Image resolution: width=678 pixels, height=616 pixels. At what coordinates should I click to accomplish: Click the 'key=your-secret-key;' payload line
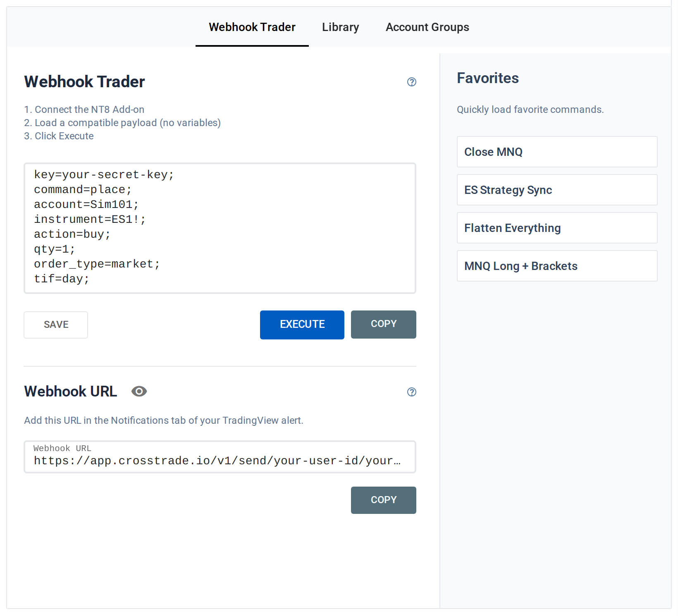point(104,175)
